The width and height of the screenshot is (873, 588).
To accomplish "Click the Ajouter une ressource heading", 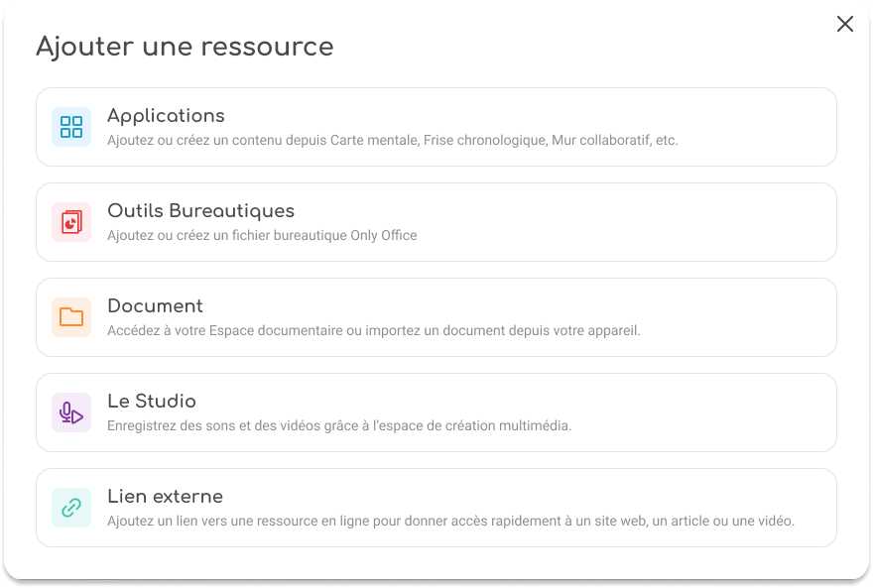I will click(x=185, y=47).
